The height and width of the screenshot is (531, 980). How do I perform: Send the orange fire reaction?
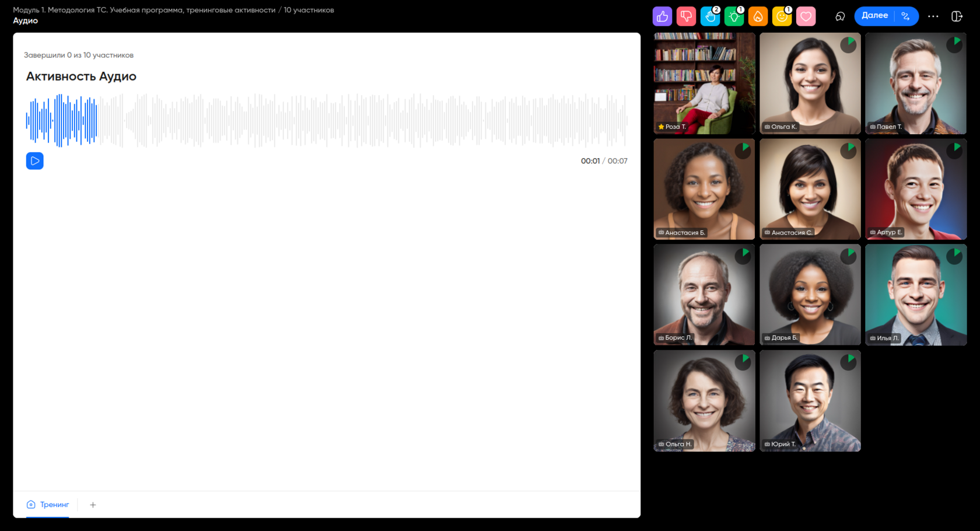758,16
